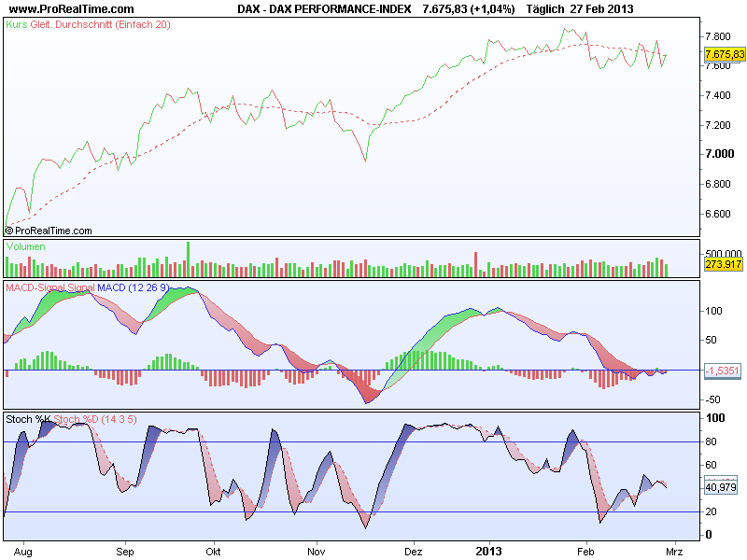747x560 pixels.
Task: Click the 'Nov' label on time axis
Action: pyautogui.click(x=317, y=552)
